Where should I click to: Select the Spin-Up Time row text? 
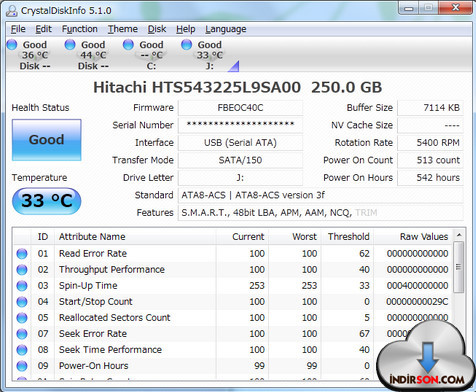click(x=88, y=286)
